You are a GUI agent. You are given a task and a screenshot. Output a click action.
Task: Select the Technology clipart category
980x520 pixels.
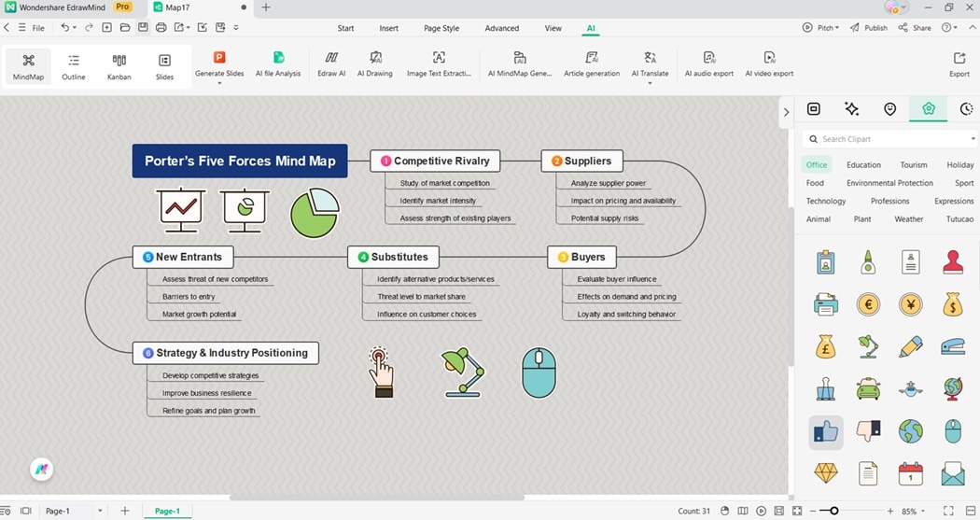pyautogui.click(x=826, y=202)
